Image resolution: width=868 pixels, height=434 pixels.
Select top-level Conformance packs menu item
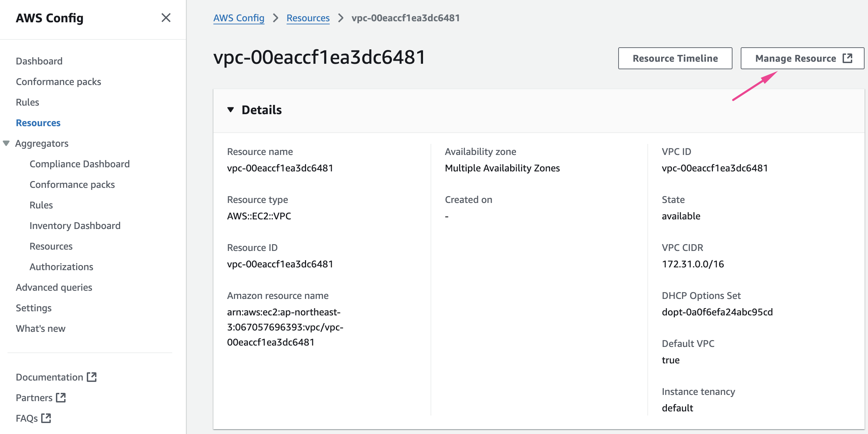pos(58,82)
